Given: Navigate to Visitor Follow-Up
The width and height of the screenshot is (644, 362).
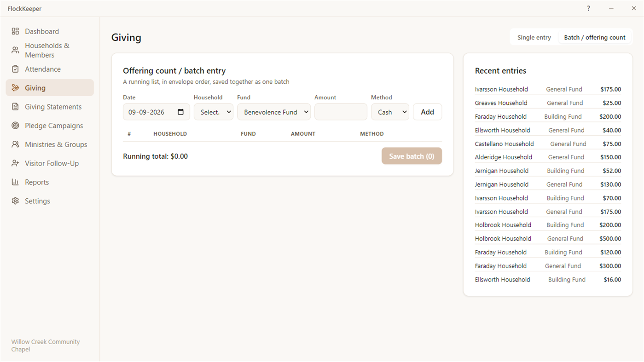Looking at the screenshot, I should (x=50, y=163).
